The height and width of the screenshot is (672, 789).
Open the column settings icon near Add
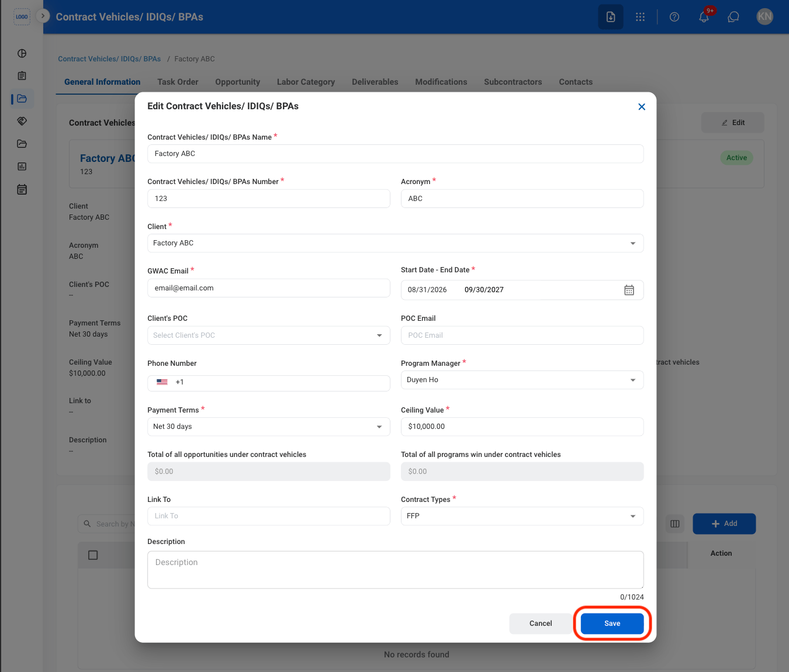tap(675, 524)
